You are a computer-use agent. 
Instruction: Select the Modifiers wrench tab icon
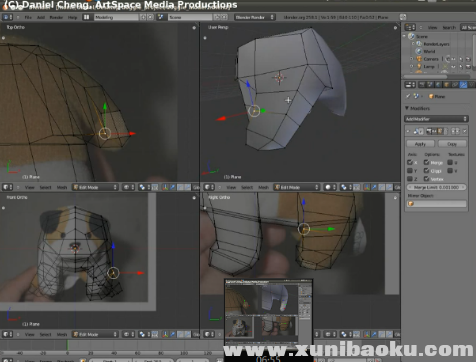point(463,85)
